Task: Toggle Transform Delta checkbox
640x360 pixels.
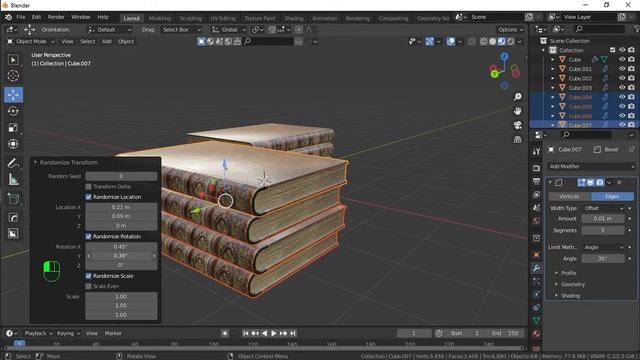Action: pos(89,187)
